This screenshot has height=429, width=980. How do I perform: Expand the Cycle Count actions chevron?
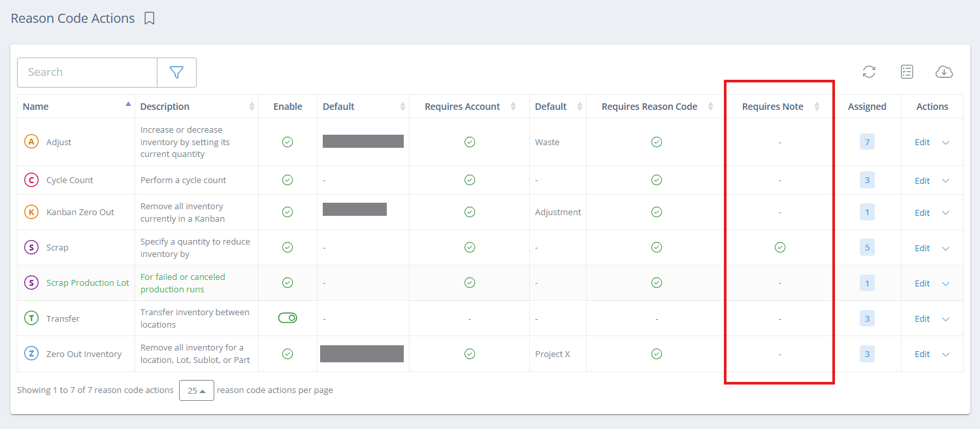[945, 180]
